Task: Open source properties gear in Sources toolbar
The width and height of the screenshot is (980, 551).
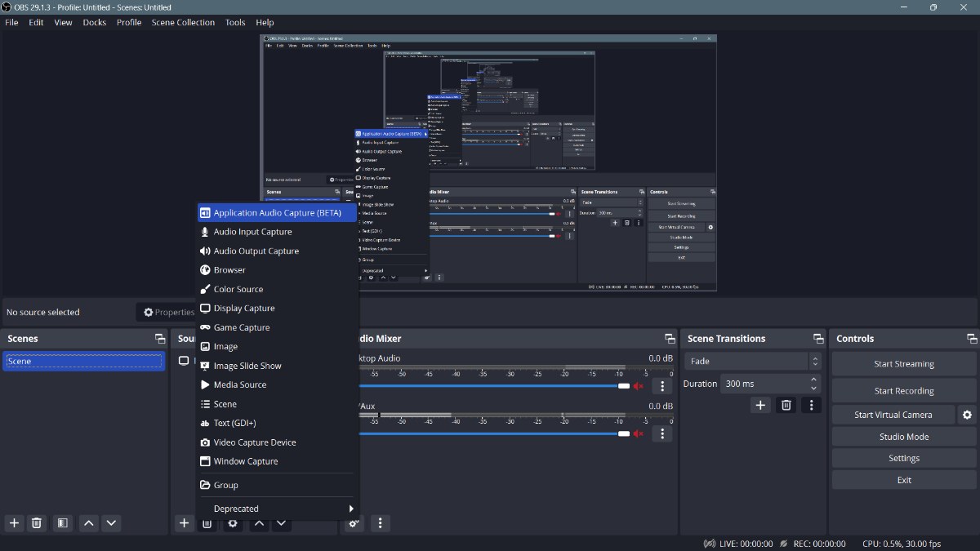Action: pyautogui.click(x=234, y=523)
